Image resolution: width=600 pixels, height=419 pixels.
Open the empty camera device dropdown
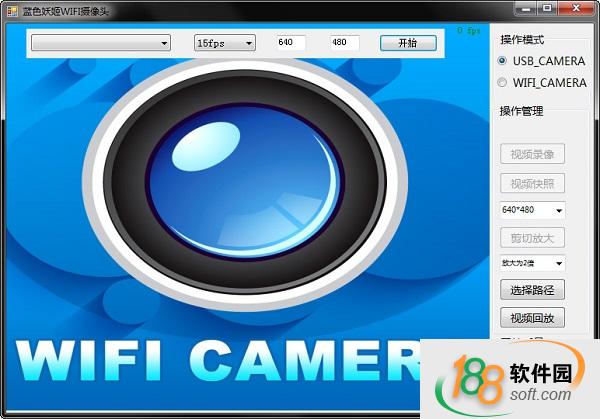(102, 43)
